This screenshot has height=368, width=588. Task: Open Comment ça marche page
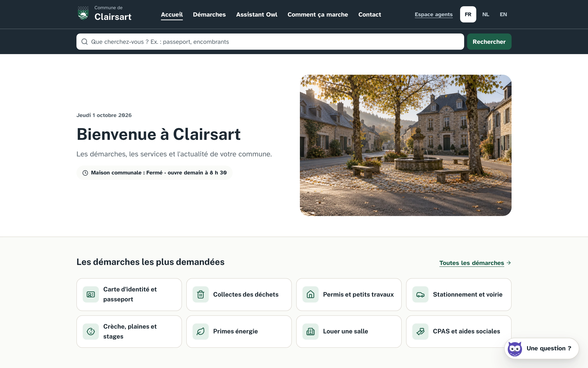point(318,15)
